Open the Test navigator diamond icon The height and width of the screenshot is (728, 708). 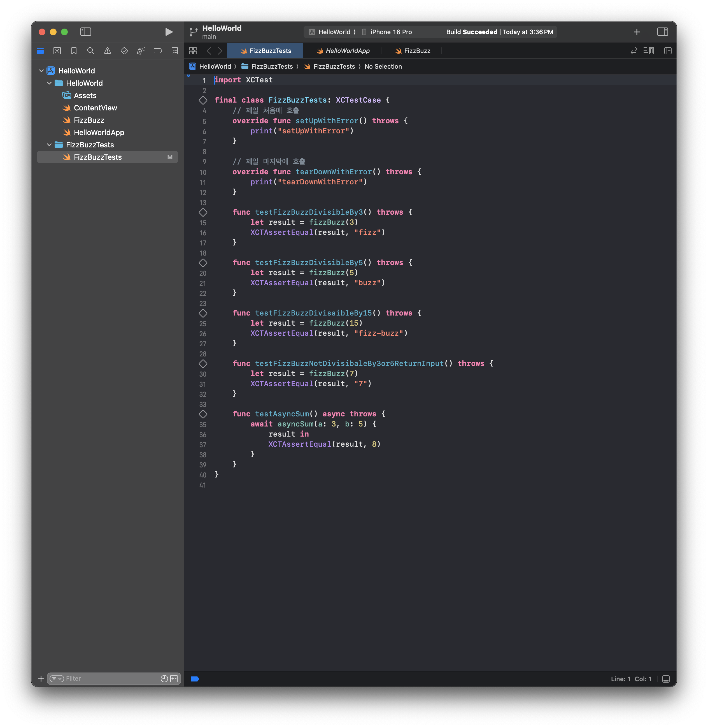tap(124, 51)
